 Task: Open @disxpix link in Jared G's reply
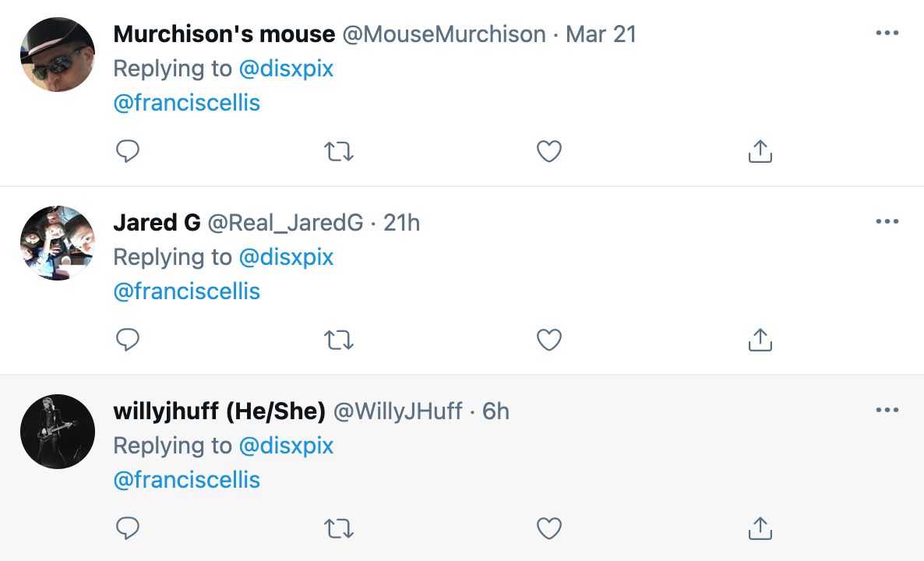[286, 257]
